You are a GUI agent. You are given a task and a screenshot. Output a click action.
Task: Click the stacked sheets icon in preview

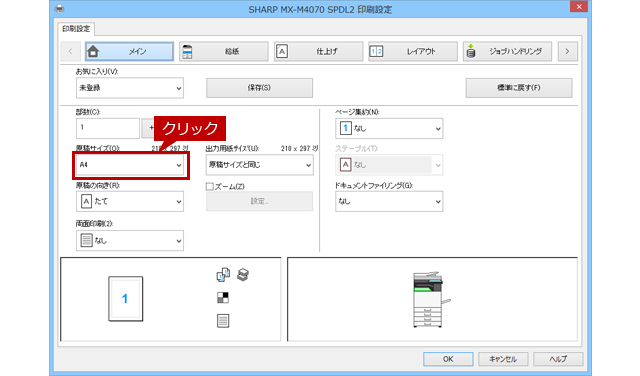(243, 275)
